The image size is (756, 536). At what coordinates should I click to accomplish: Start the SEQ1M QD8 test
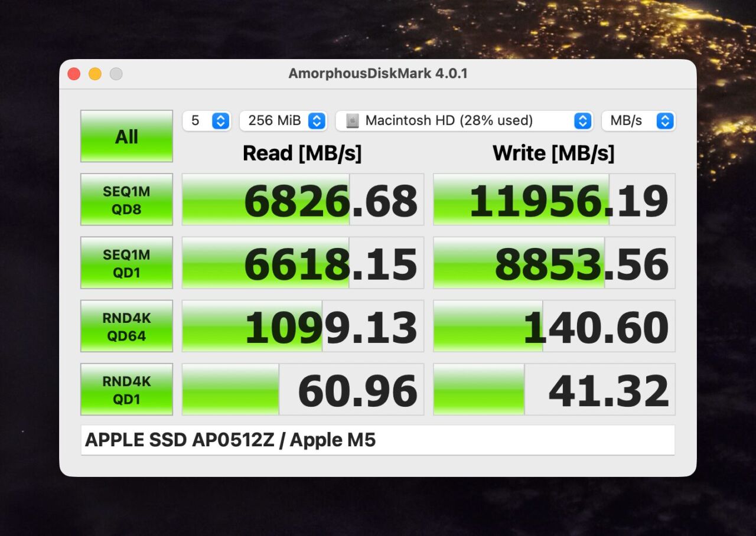tap(126, 200)
